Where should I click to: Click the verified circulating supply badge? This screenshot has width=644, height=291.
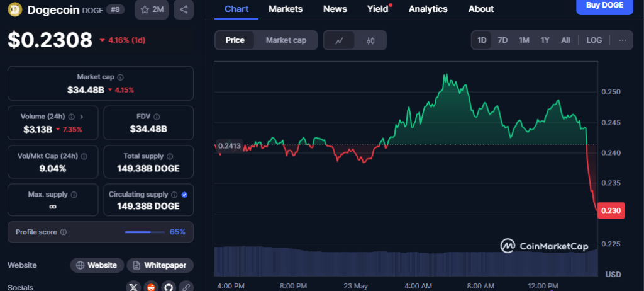[184, 195]
